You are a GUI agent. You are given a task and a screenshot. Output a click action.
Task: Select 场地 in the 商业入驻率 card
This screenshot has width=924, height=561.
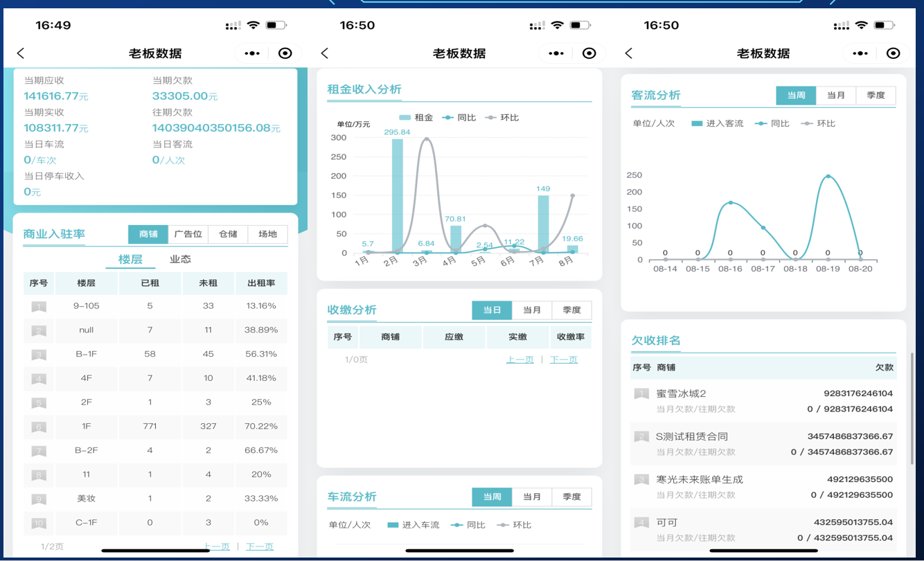267,234
